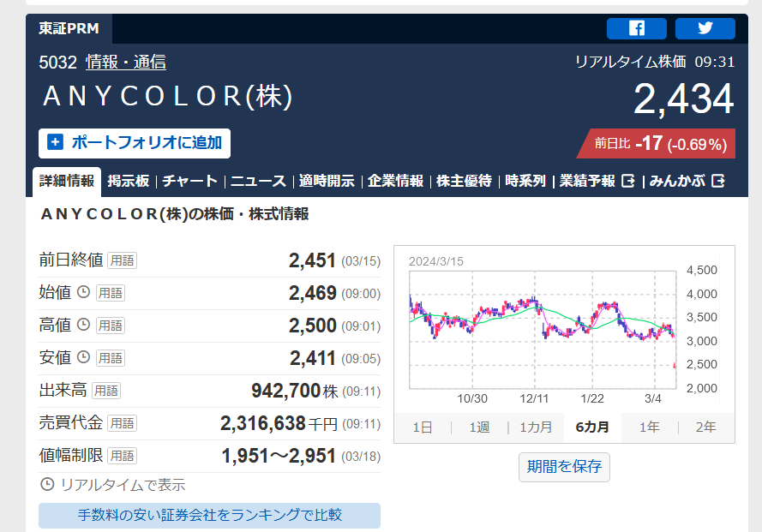762x532 pixels.
Task: Click the 用語 badge beside 出来高
Action: [106, 391]
